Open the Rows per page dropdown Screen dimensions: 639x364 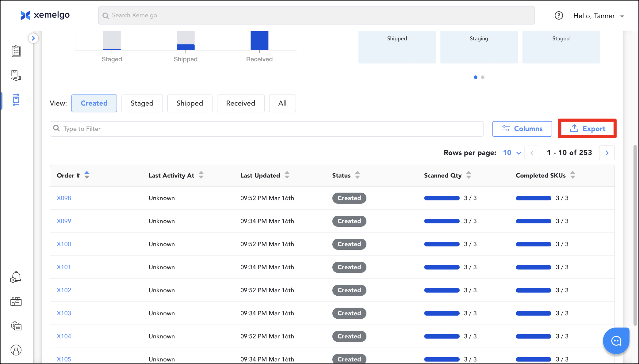pos(512,153)
